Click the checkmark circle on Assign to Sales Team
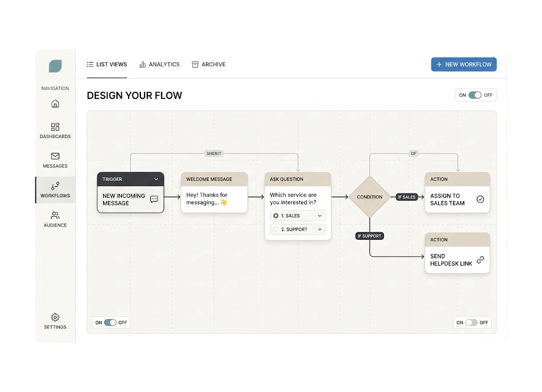Viewport: 542px width, 392px height. click(x=480, y=199)
